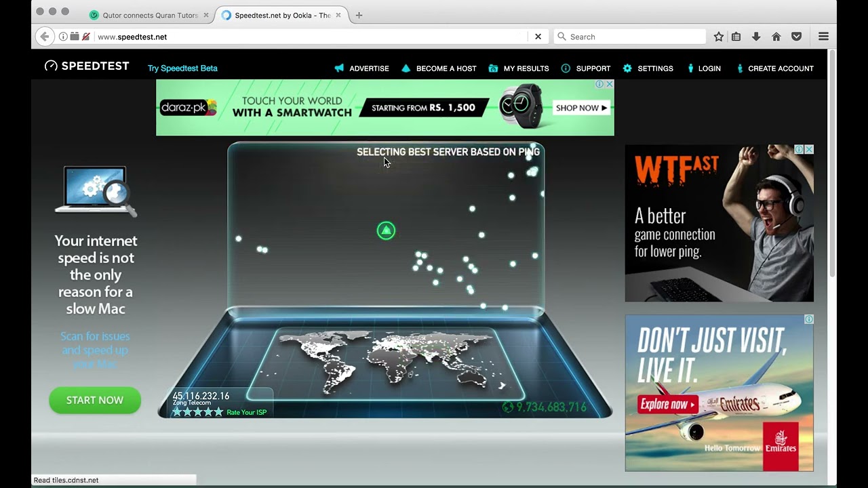868x488 pixels.
Task: Click SHOP NOW on the smartwatch ad
Action: pos(582,108)
